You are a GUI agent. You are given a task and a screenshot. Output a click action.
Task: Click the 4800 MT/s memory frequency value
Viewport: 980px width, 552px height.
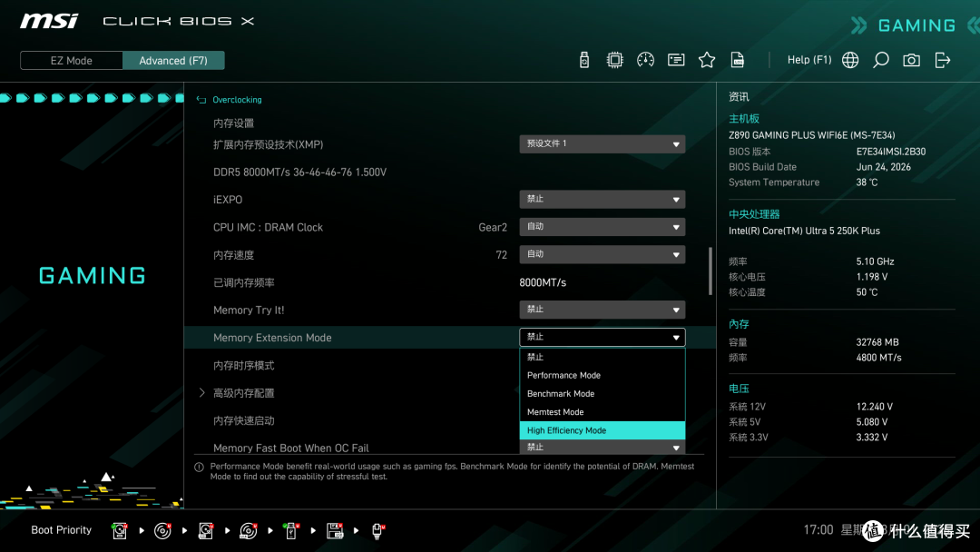coord(878,358)
